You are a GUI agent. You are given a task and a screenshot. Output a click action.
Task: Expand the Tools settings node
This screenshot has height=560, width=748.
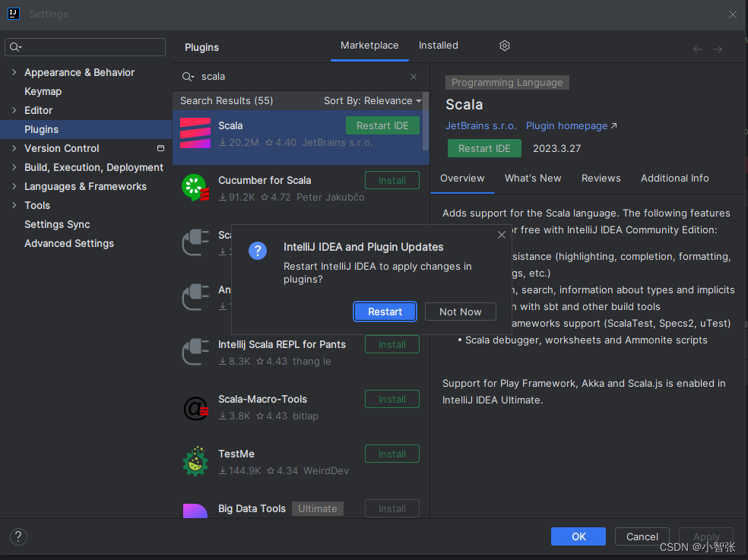pyautogui.click(x=14, y=205)
